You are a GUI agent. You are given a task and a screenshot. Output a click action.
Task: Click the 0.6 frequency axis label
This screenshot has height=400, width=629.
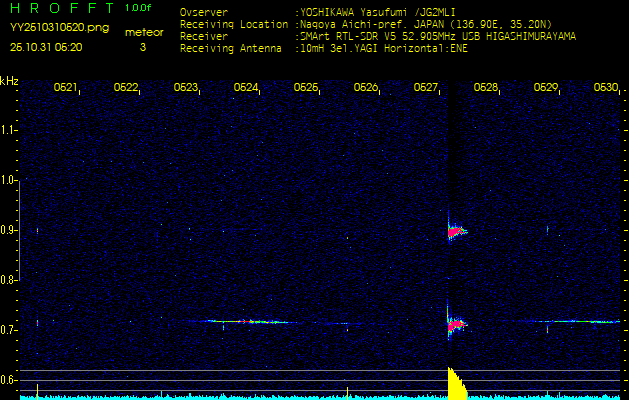point(9,380)
